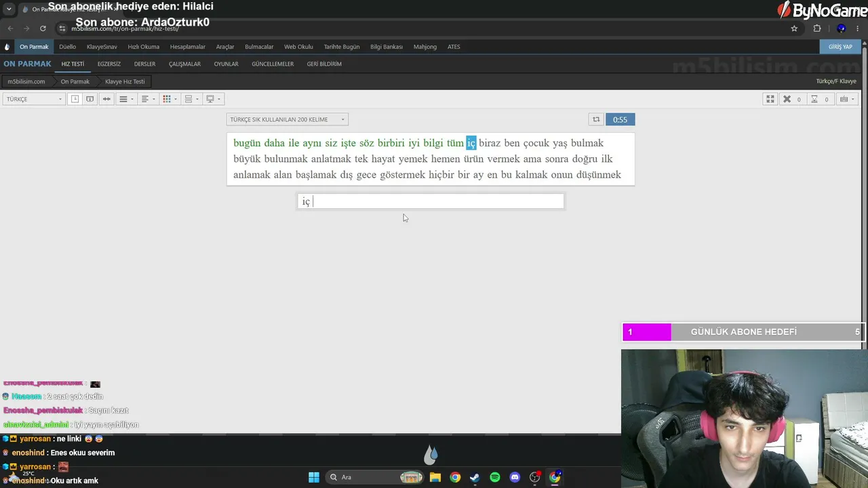Screen dimensions: 868x488
Task: Select the EGZERSİZ tab
Action: click(109, 64)
